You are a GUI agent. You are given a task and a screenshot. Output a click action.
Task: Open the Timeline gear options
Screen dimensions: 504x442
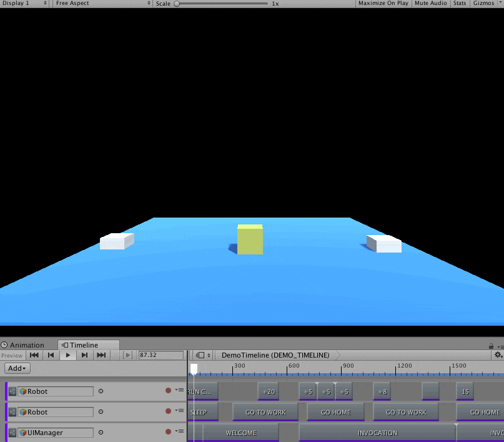[498, 355]
